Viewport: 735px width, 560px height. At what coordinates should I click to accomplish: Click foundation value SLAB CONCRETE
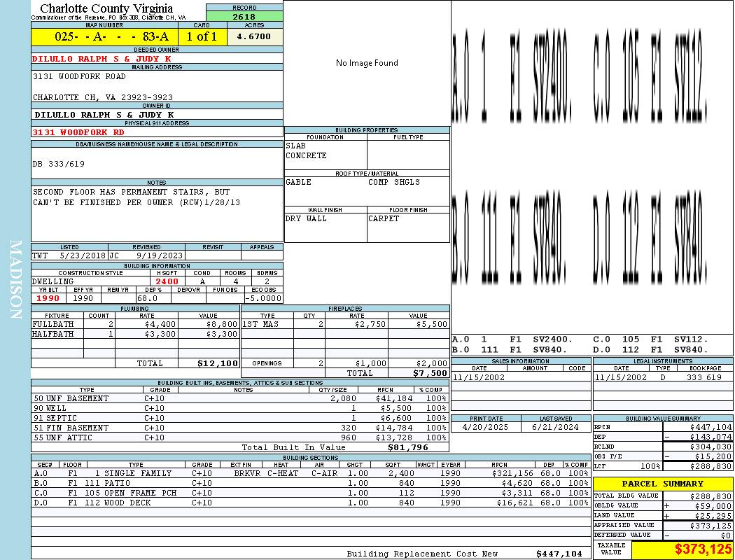pyautogui.click(x=306, y=150)
